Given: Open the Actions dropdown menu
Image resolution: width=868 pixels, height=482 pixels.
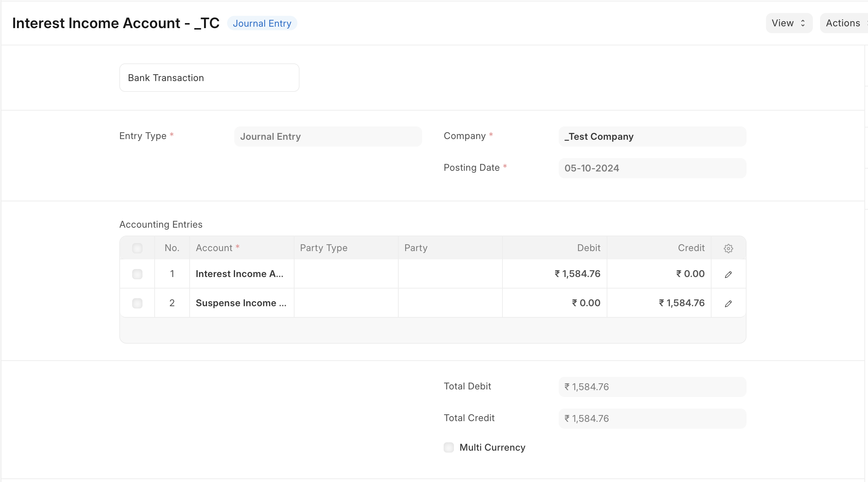Looking at the screenshot, I should tap(844, 23).
